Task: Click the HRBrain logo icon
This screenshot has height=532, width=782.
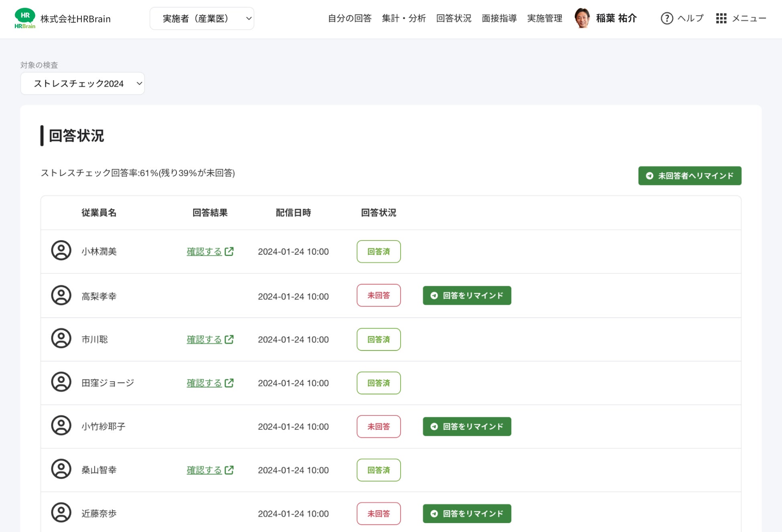Action: click(25, 18)
